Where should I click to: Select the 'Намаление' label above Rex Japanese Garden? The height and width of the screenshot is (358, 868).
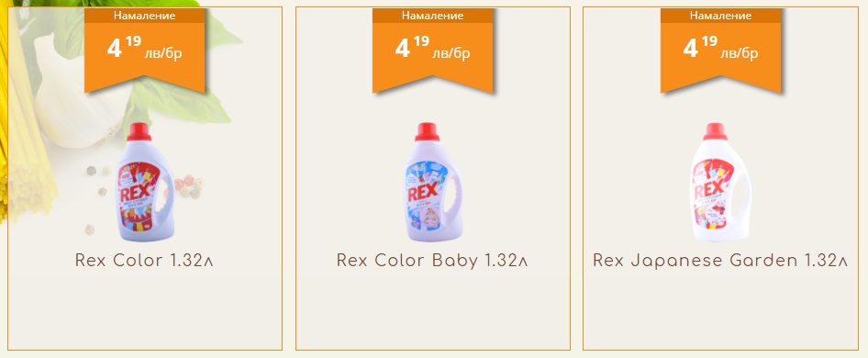click(x=720, y=16)
